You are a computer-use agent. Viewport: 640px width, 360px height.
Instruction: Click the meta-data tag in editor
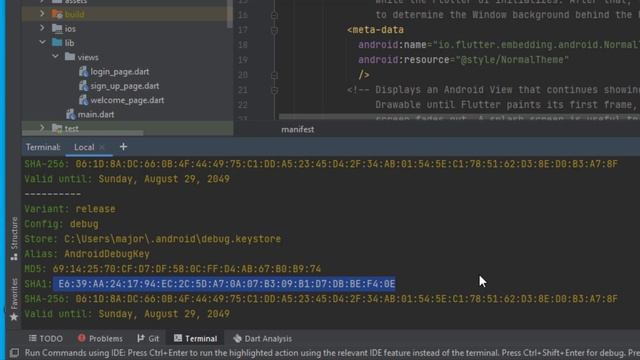point(376,30)
